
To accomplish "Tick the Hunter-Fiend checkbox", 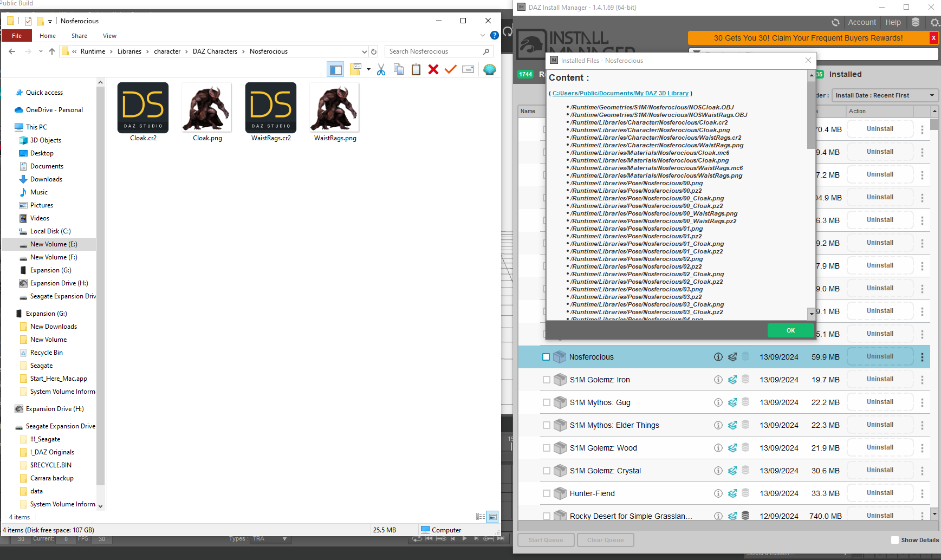I will [x=546, y=493].
